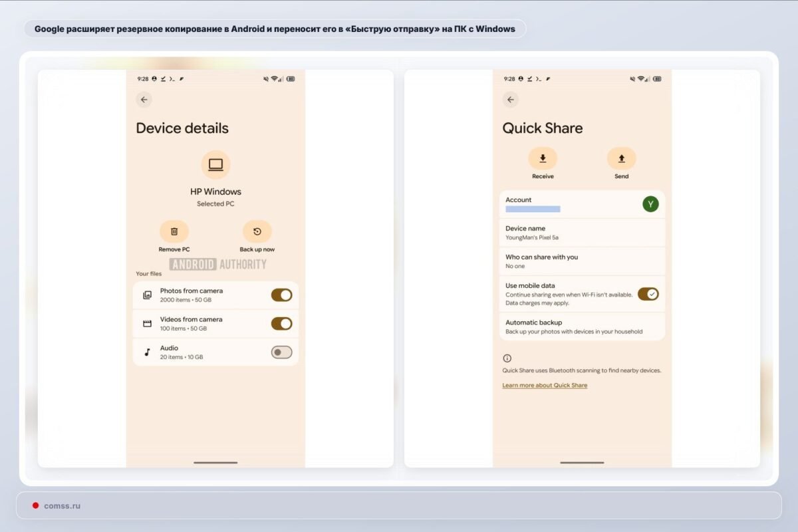Click 100 items • 50 GB text

(x=184, y=329)
